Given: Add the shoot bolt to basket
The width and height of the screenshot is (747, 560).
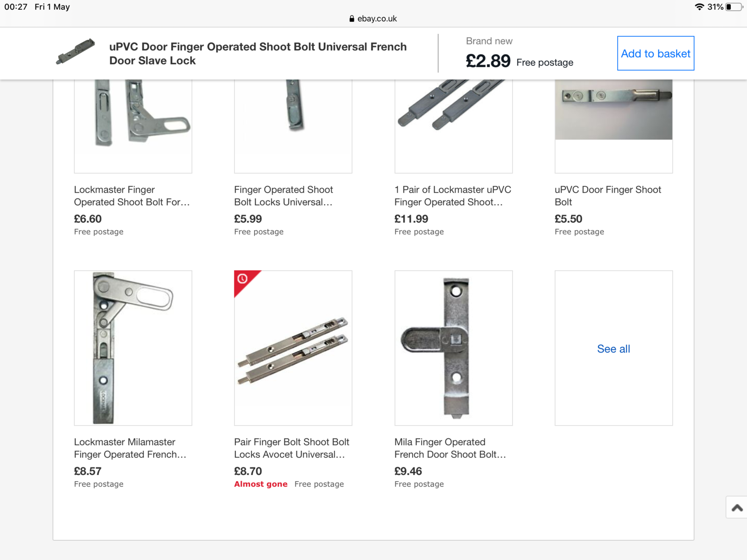Looking at the screenshot, I should (655, 54).
